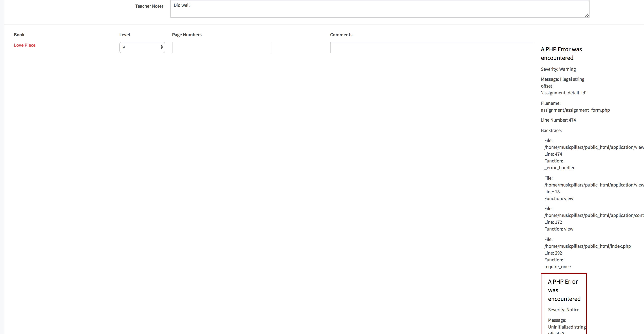Click the Teacher Notes label

149,6
